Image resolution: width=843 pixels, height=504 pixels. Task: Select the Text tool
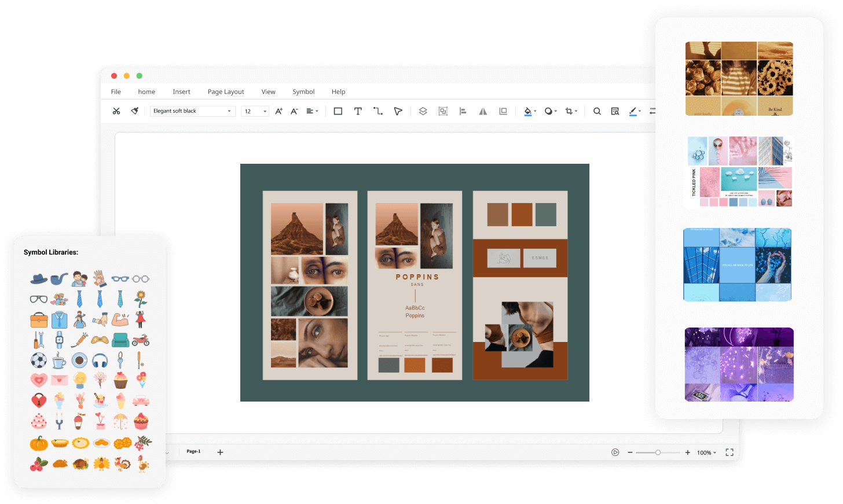[358, 111]
